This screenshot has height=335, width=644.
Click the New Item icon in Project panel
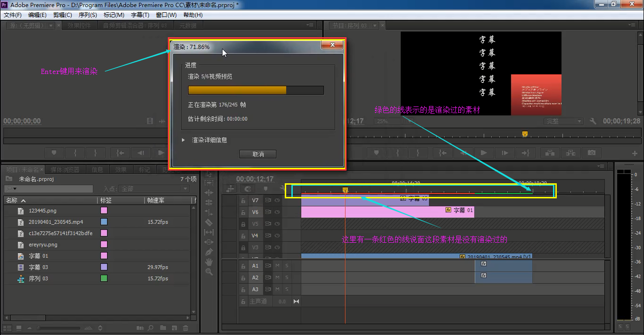tap(174, 328)
